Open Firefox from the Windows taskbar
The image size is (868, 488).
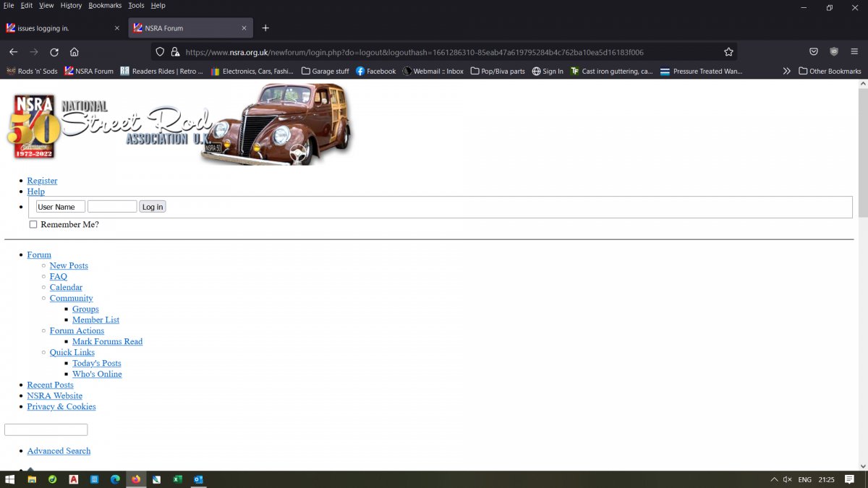click(x=135, y=479)
